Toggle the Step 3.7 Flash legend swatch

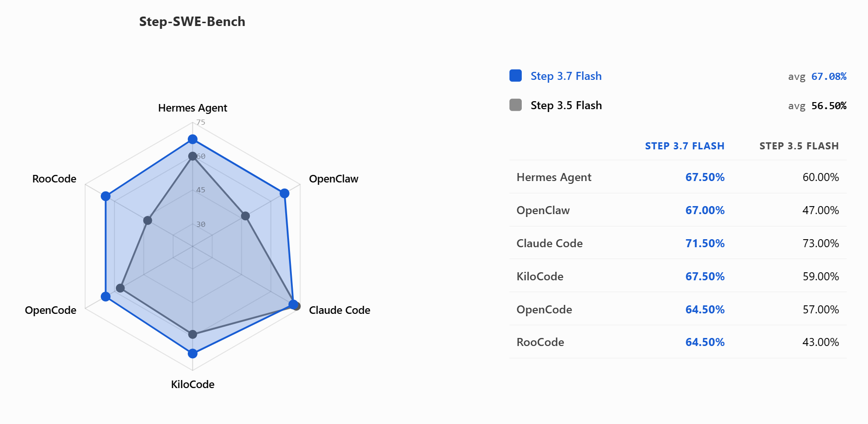(516, 76)
